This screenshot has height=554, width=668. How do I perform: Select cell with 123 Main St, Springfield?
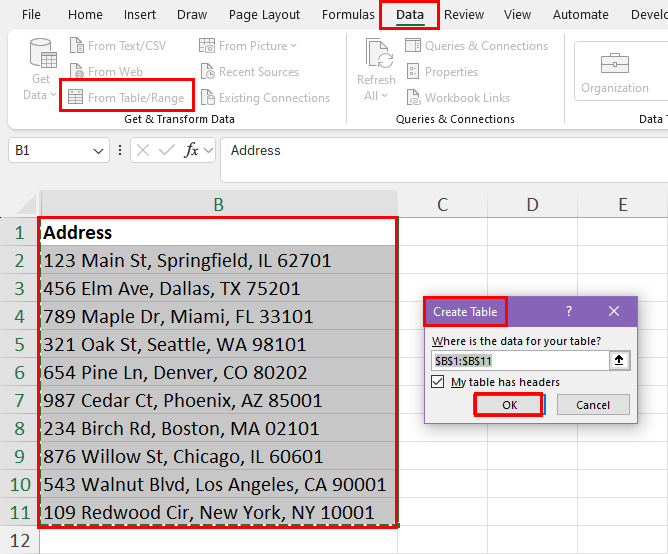pos(219,260)
